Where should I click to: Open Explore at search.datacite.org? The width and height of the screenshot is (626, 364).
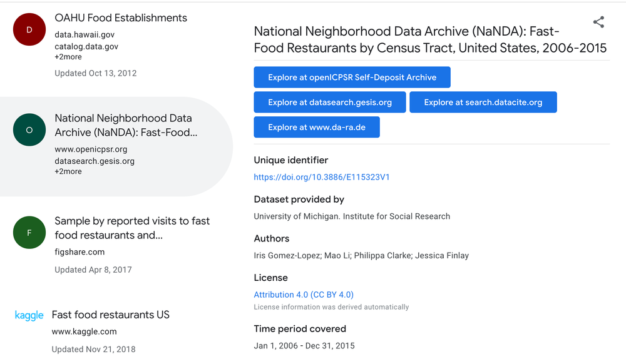tap(483, 102)
